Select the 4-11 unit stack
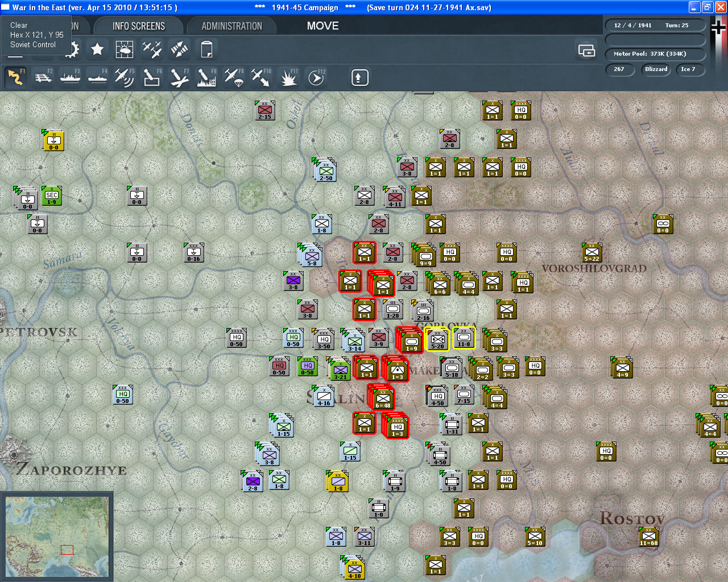Viewport: 728px width, 582px height. pyautogui.click(x=394, y=197)
